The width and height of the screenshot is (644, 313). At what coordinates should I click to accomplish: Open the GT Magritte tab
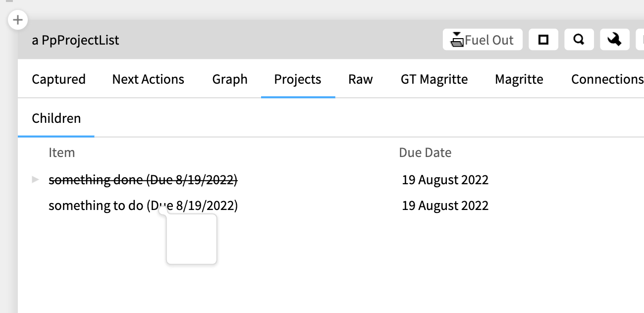(434, 79)
